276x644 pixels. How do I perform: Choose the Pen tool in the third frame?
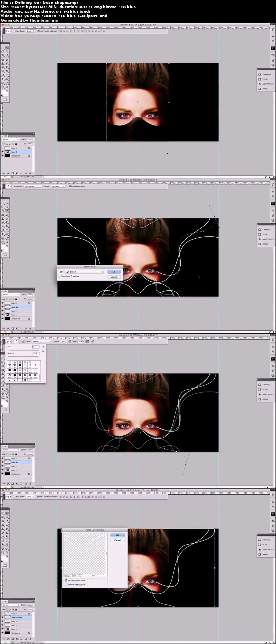point(3,386)
